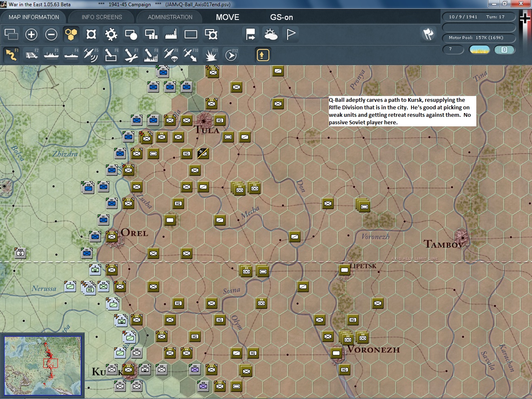Select the F10 air transfer mode
This screenshot has height=399, width=532.
[x=191, y=55]
